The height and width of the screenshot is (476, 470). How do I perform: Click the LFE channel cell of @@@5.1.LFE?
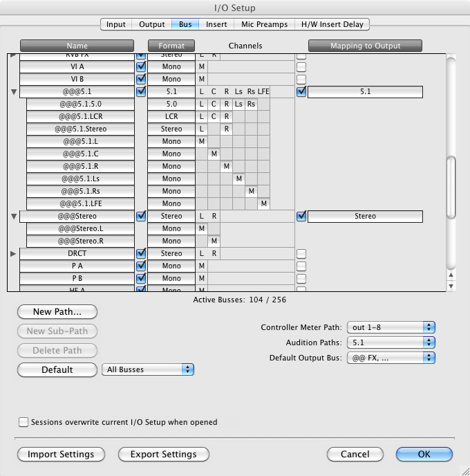click(264, 203)
